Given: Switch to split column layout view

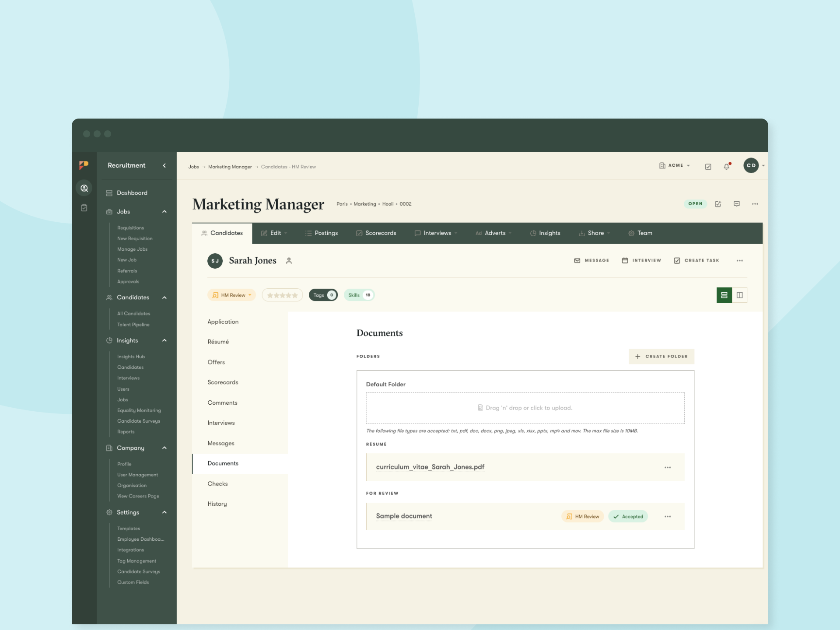Looking at the screenshot, I should (739, 295).
